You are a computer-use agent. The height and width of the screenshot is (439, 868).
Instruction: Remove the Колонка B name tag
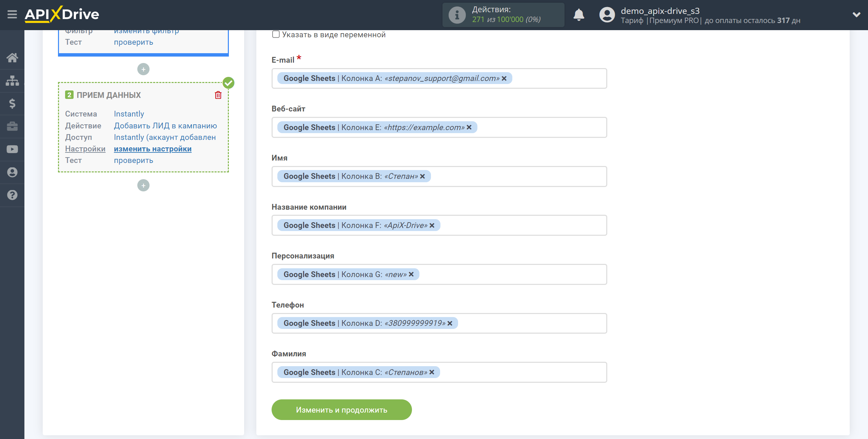pyautogui.click(x=422, y=176)
